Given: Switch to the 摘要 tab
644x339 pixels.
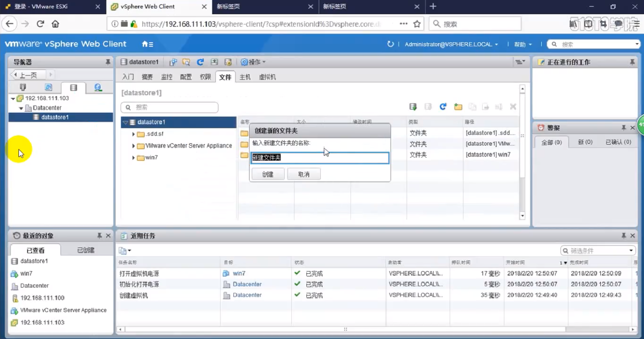Looking at the screenshot, I should 147,77.
